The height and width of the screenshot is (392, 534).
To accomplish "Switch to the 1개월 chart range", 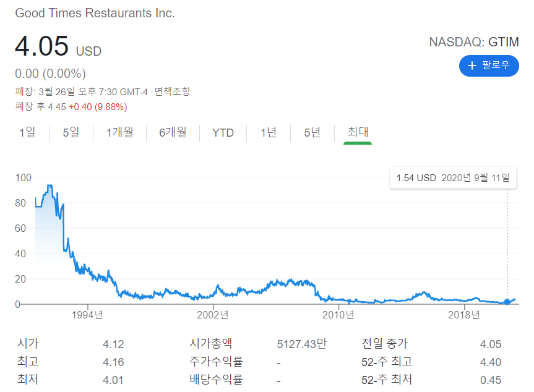I will point(119,132).
